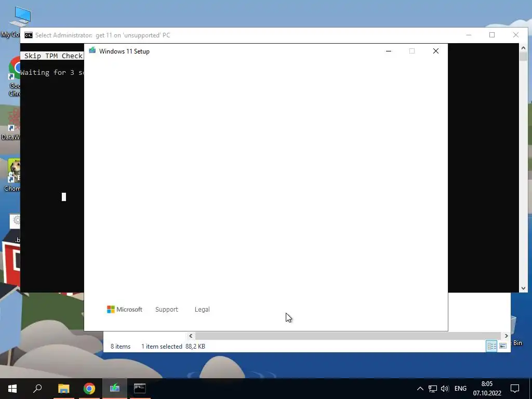Screen dimensions: 532x399
Task: Open the notification center icon
Action: click(515, 389)
